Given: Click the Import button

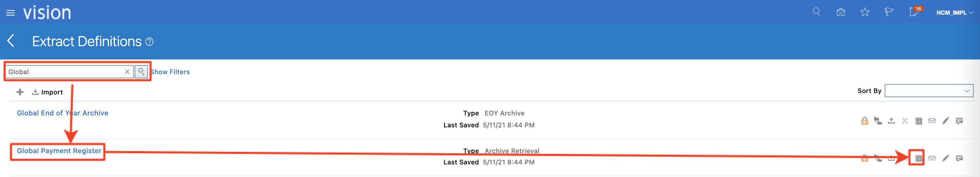Looking at the screenshot, I should click(48, 92).
